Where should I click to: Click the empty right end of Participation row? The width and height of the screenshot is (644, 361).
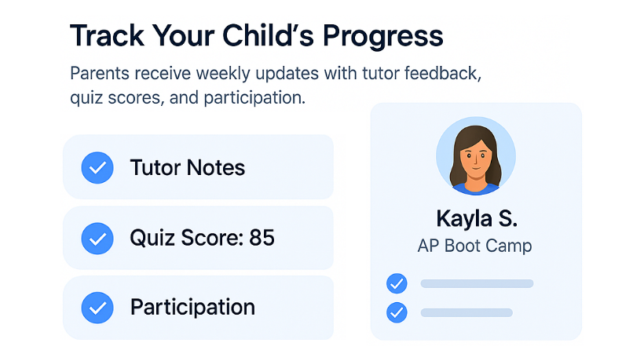pos(302,308)
